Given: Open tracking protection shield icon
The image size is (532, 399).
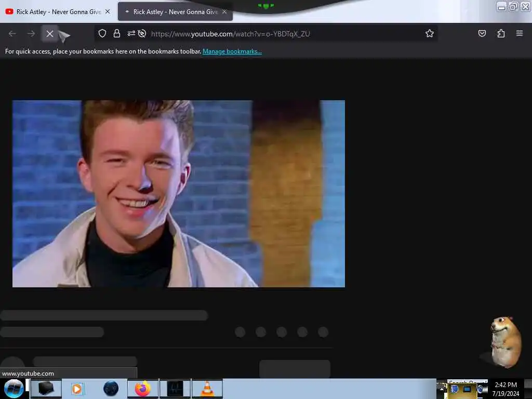Looking at the screenshot, I should pyautogui.click(x=102, y=33).
